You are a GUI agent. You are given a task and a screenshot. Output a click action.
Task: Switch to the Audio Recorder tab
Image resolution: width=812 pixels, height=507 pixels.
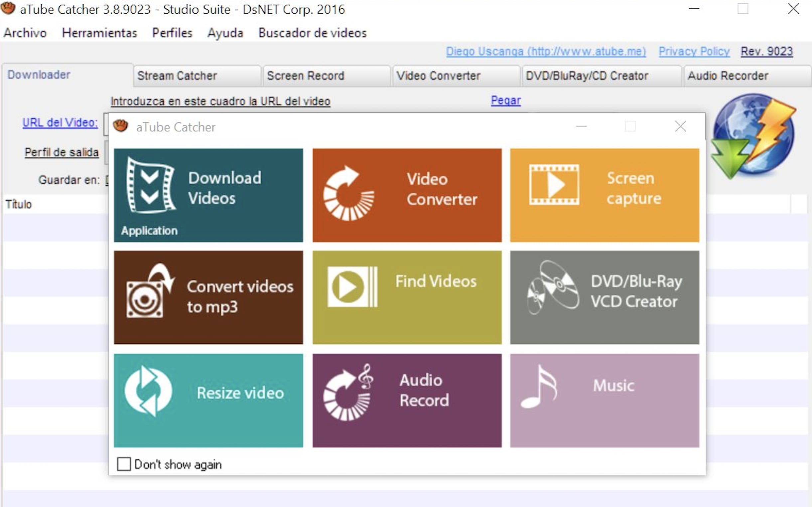728,76
